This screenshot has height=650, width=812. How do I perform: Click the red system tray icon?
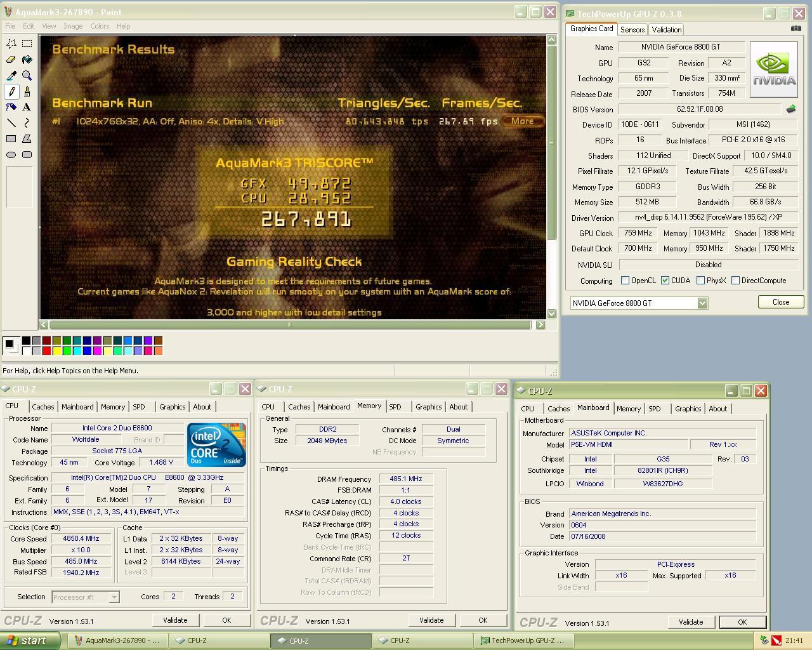tap(776, 640)
